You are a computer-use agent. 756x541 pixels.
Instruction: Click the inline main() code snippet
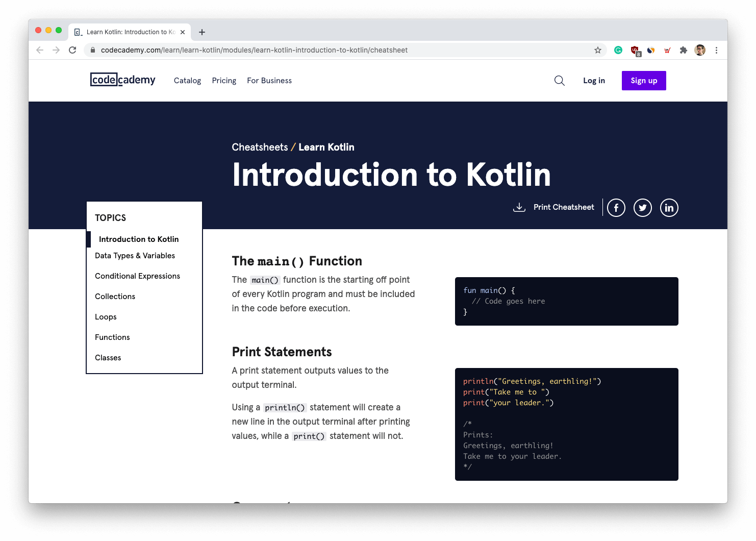pos(265,280)
